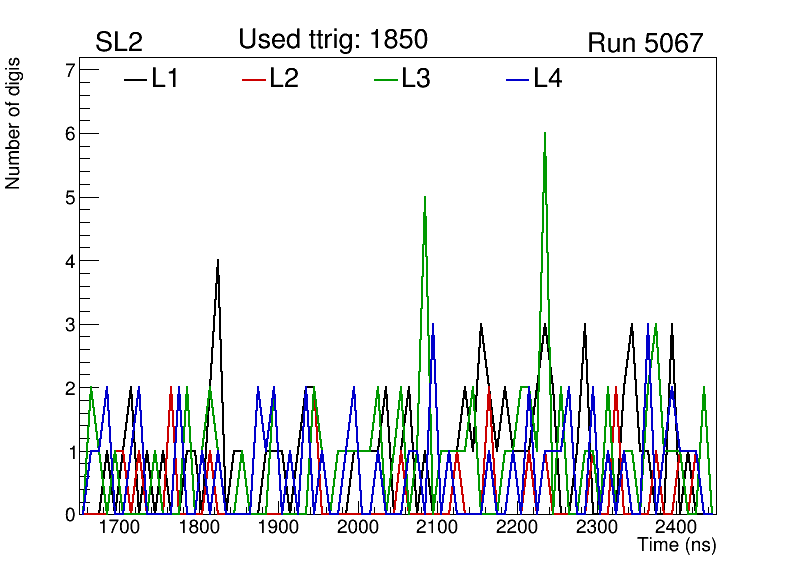Image resolution: width=796 pixels, height=572 pixels.
Task: Click the 2000 tick label on x-axis
Action: (x=357, y=527)
